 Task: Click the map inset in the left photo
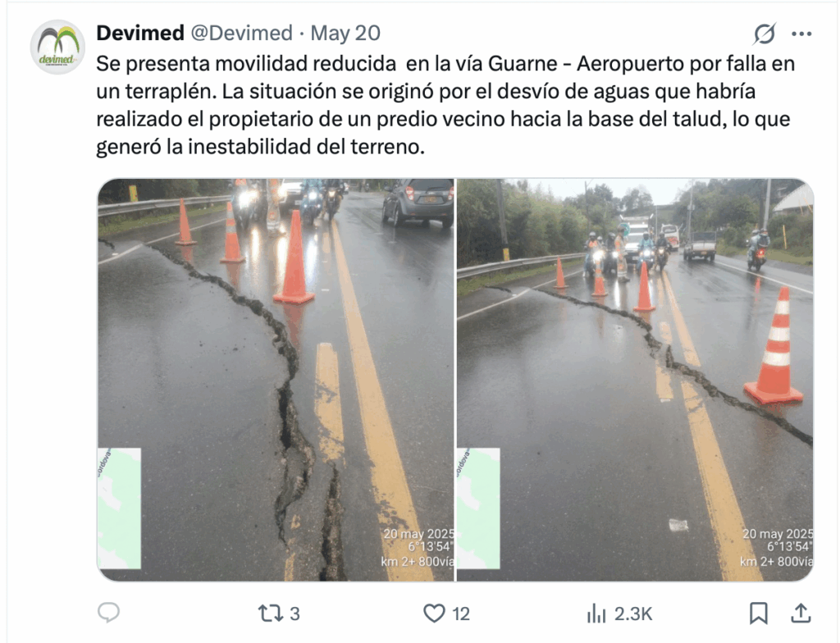[120, 508]
